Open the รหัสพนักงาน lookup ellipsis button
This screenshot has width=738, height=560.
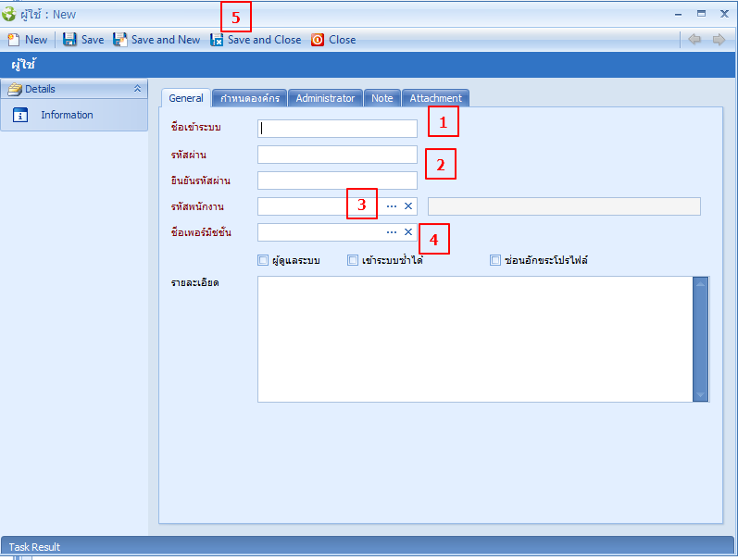[391, 205]
